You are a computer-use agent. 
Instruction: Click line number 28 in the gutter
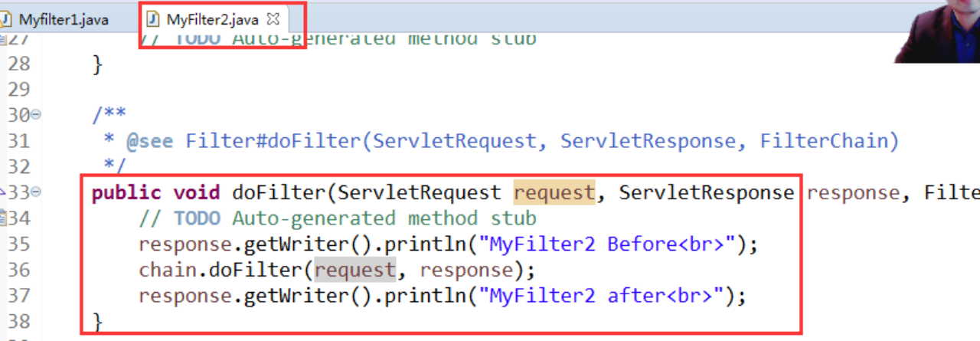(x=19, y=64)
